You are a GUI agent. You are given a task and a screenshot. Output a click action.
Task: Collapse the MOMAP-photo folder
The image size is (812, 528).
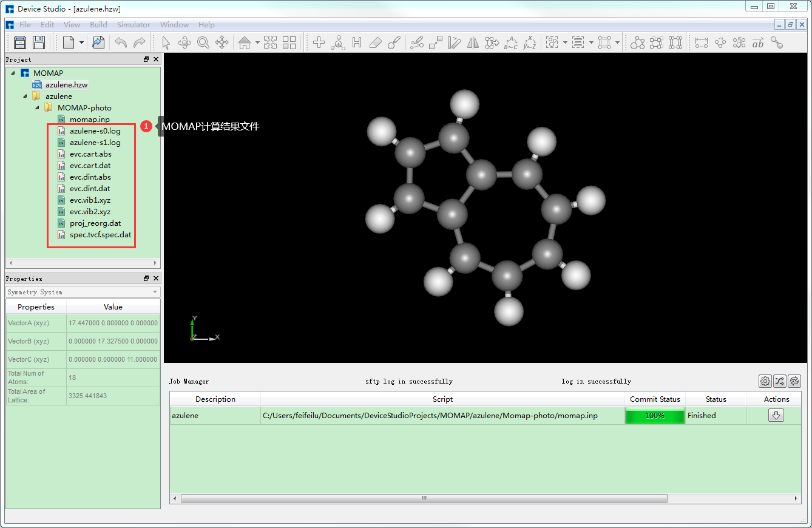pyautogui.click(x=38, y=108)
